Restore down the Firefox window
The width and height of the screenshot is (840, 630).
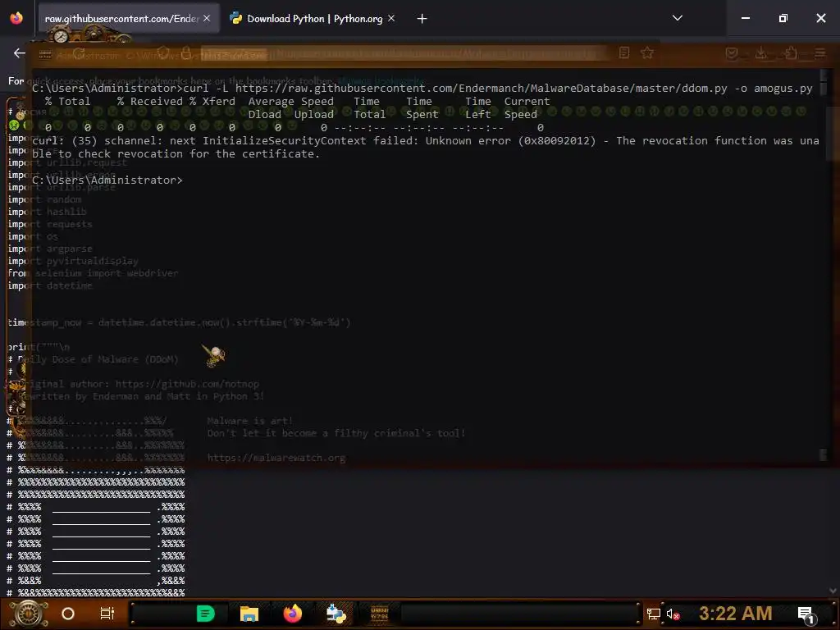click(783, 18)
